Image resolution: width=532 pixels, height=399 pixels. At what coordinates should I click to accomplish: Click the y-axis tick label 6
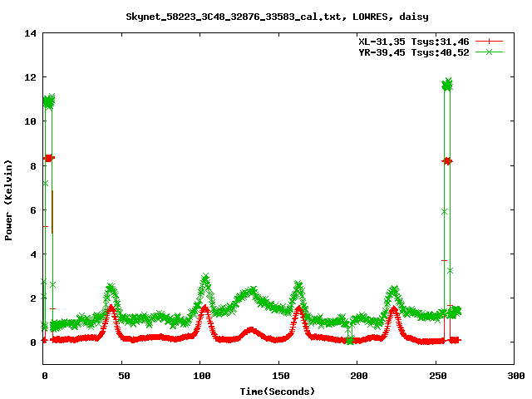[33, 210]
